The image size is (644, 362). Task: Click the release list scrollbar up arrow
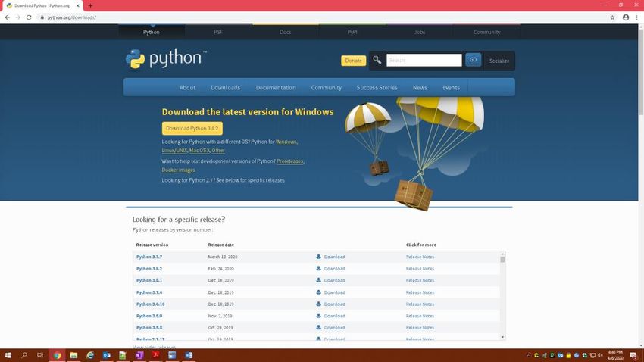click(x=502, y=254)
